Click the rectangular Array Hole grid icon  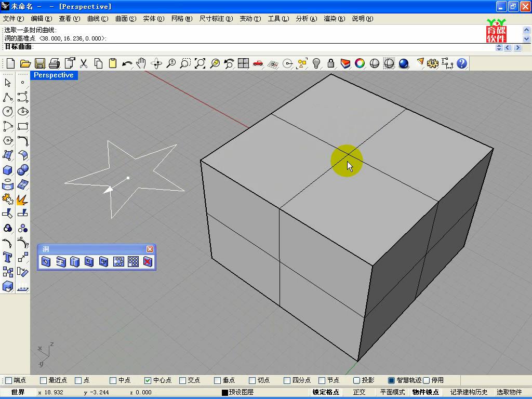pos(133,262)
